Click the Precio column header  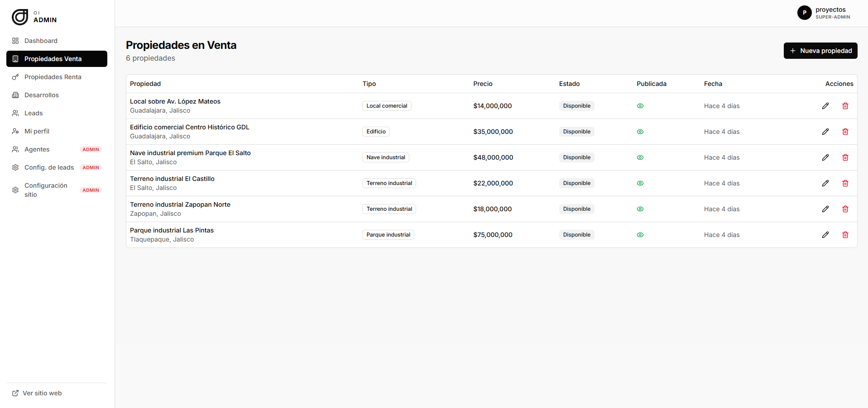483,84
